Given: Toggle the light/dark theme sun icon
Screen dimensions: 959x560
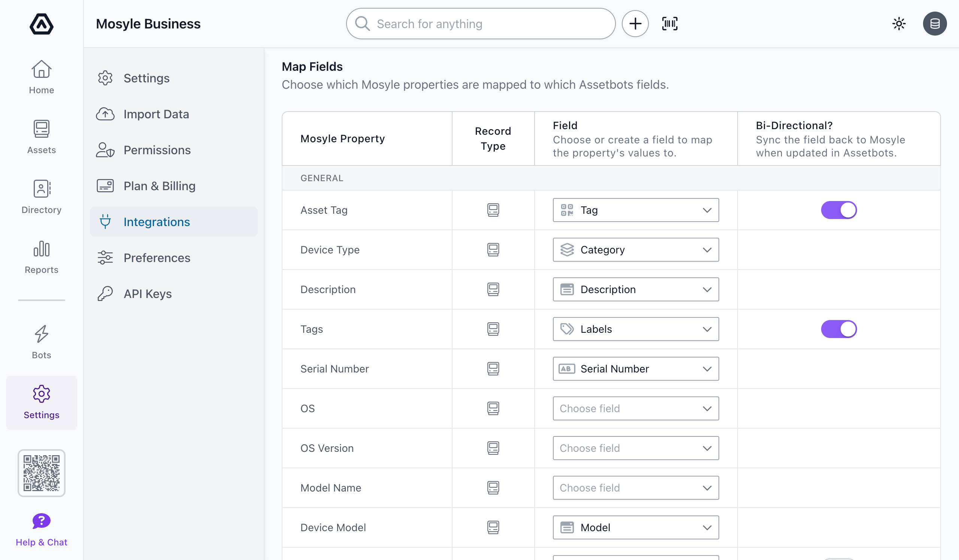Looking at the screenshot, I should pyautogui.click(x=899, y=24).
